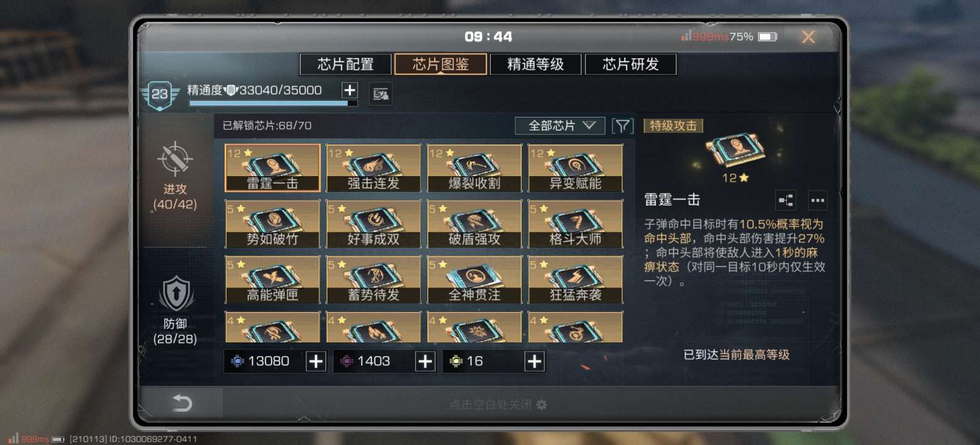Open the chip filter funnel icon
The height and width of the screenshot is (445, 980).
coord(622,126)
